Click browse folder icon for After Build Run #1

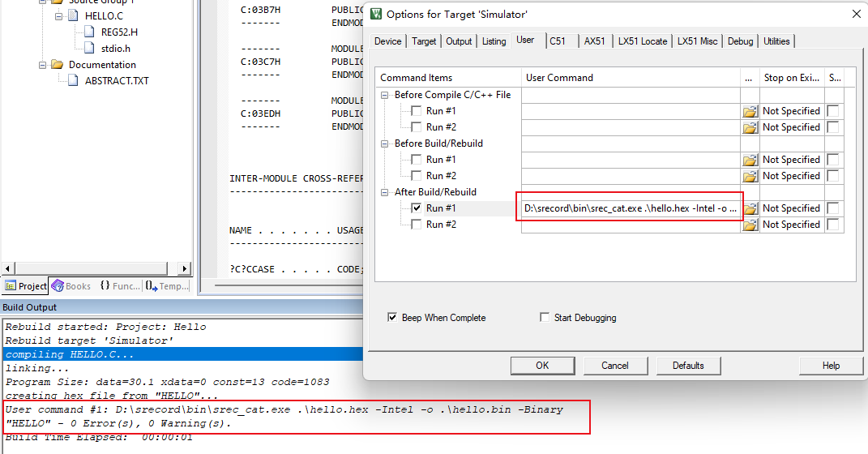point(750,208)
